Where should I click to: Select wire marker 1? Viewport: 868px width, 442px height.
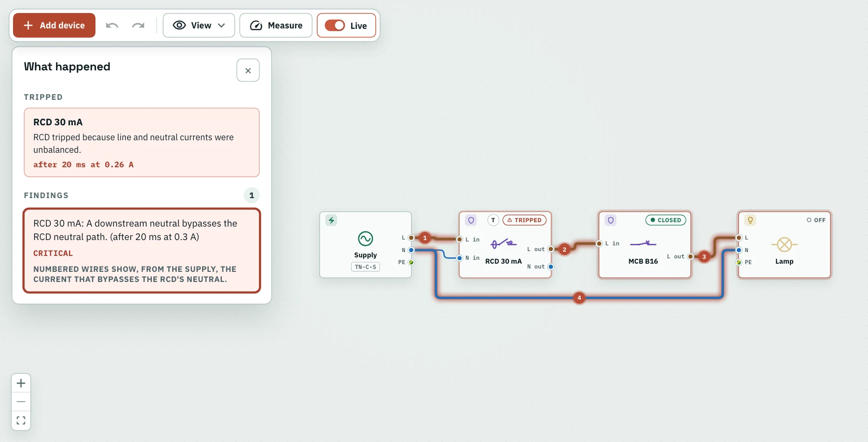coord(425,238)
